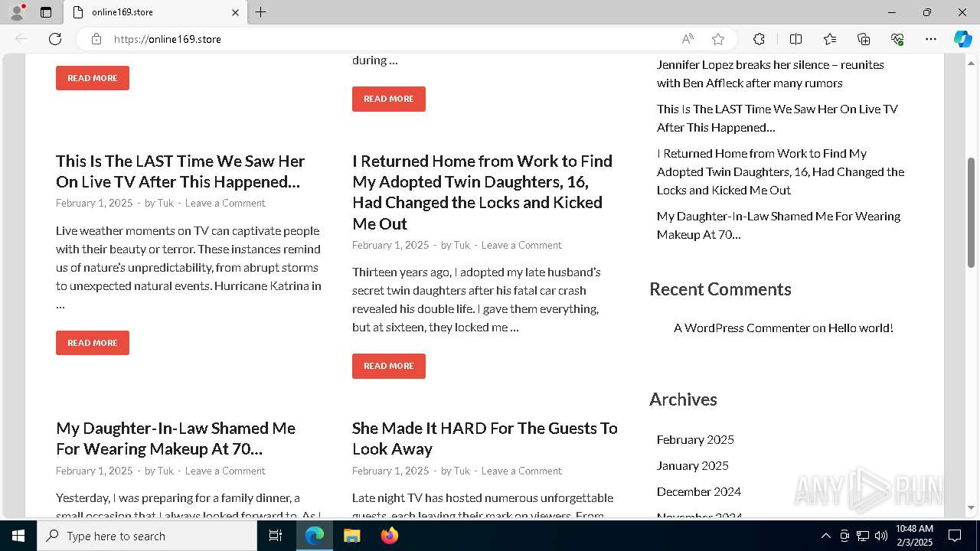Open Favorites list icon
The image size is (980, 551).
coord(830,39)
